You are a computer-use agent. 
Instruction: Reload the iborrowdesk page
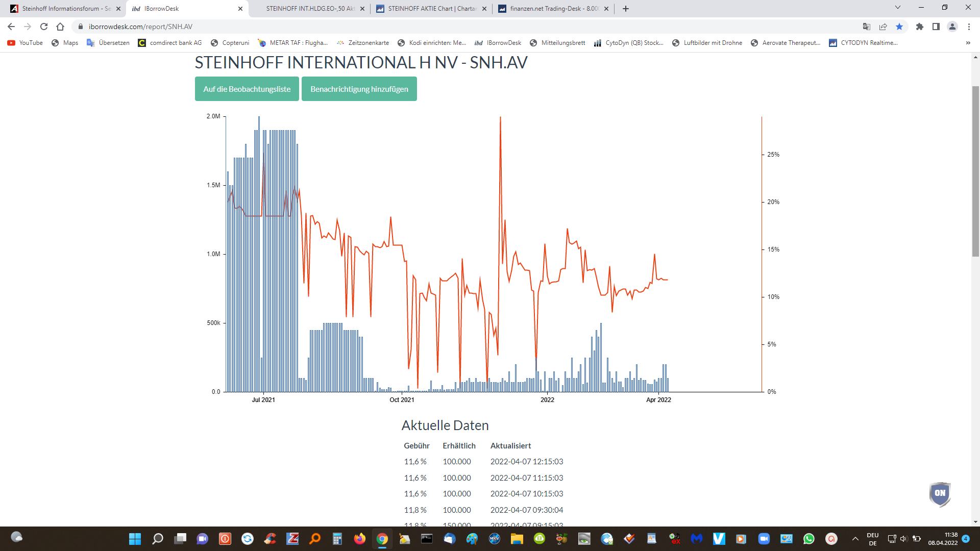(x=44, y=27)
